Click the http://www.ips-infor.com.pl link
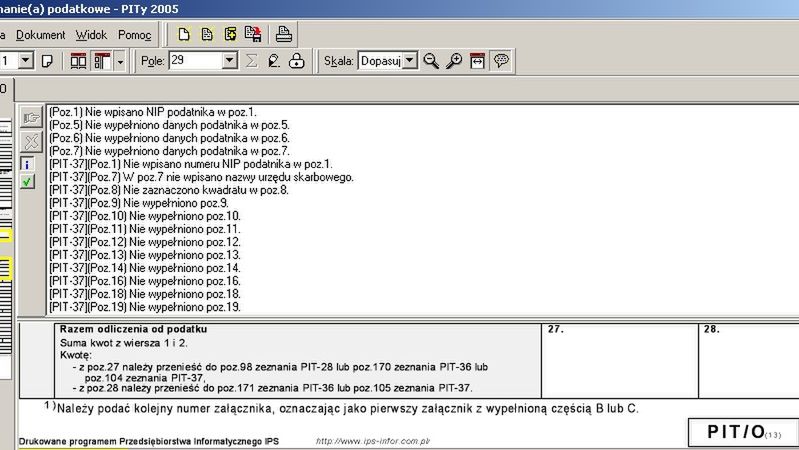The height and width of the screenshot is (450, 799). 373,441
